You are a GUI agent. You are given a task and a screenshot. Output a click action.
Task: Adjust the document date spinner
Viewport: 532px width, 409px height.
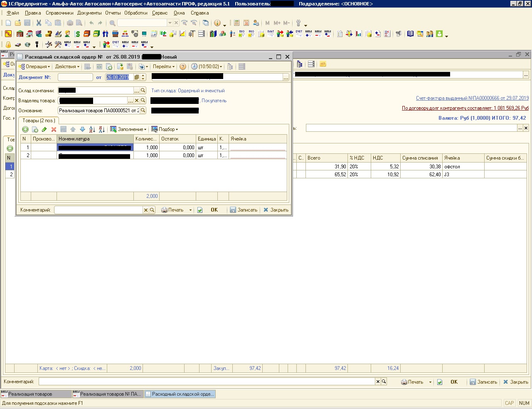pos(143,77)
